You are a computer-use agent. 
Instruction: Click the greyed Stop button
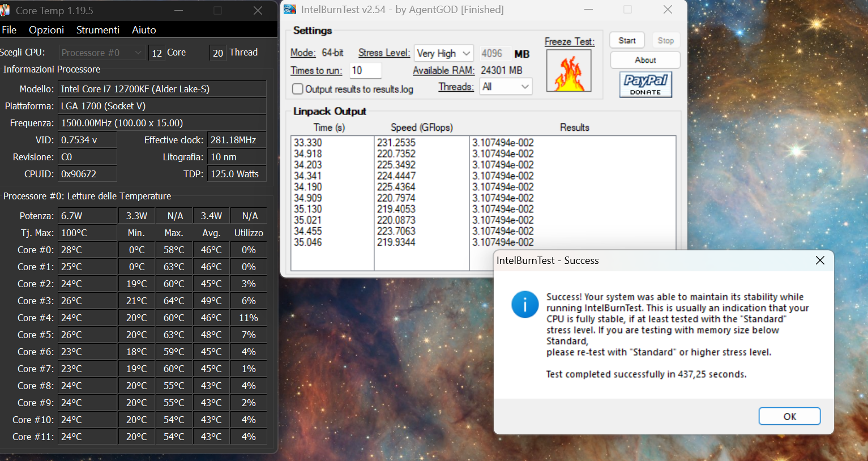coord(666,40)
